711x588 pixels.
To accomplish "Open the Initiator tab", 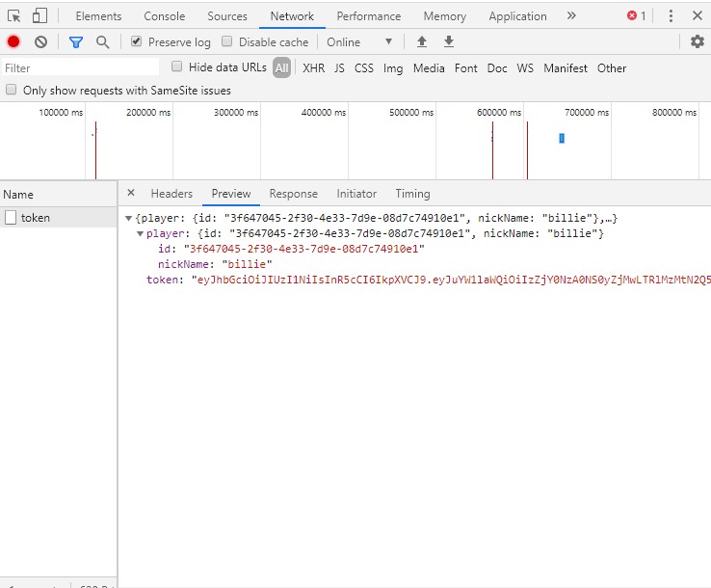I will (356, 194).
